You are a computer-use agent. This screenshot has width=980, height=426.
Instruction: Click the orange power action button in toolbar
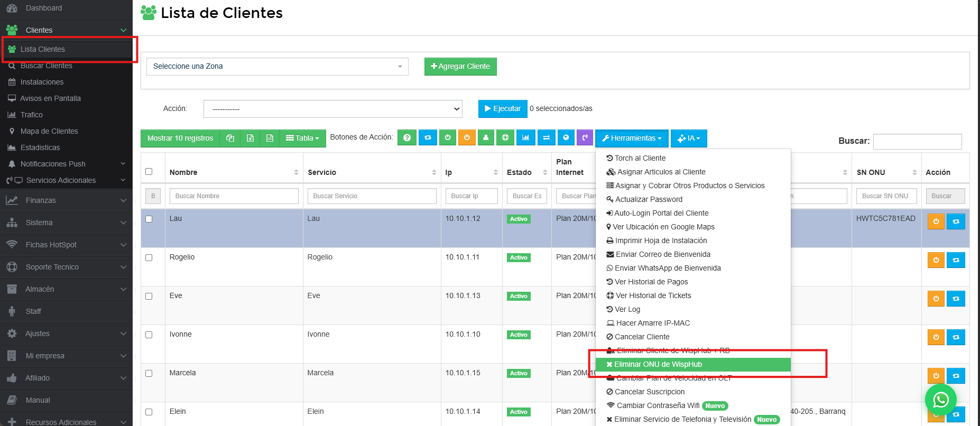(467, 137)
